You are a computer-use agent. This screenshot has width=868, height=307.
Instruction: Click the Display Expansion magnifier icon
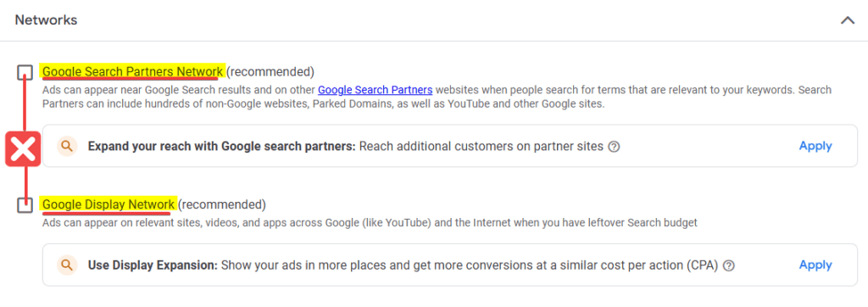click(x=67, y=265)
